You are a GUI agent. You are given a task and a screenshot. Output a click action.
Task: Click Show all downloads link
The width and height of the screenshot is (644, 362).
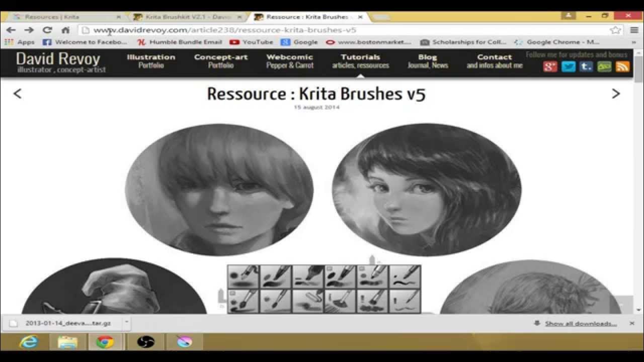click(581, 323)
